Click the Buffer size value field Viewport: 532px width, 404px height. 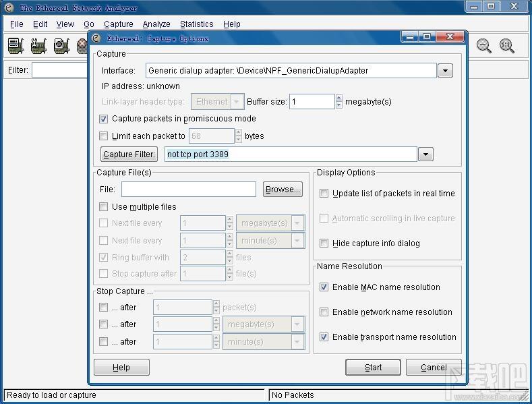[312, 102]
